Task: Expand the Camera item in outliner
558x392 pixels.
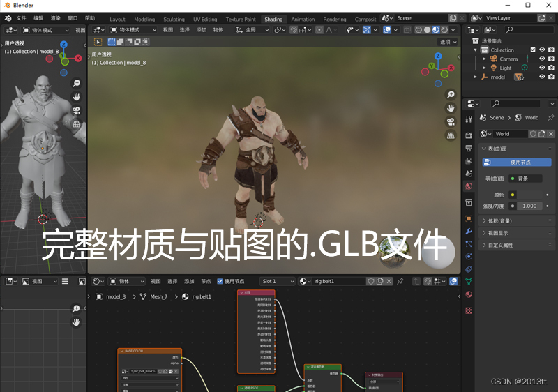Action: click(484, 59)
